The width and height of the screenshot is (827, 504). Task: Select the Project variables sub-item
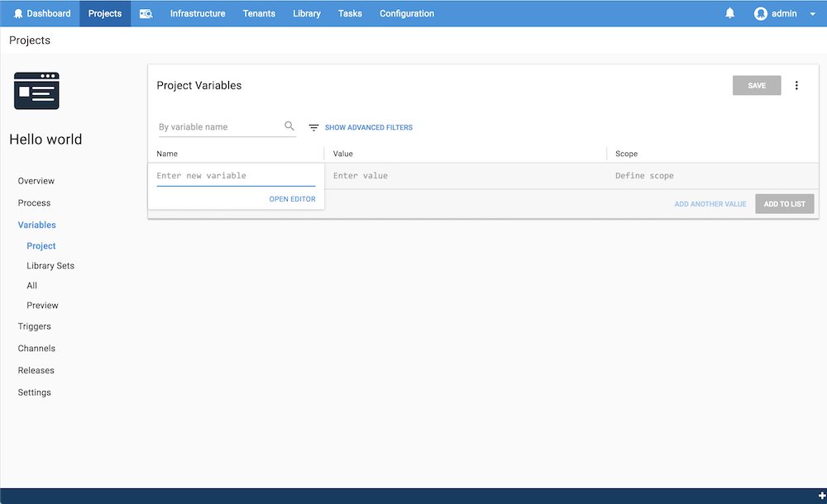click(x=41, y=246)
